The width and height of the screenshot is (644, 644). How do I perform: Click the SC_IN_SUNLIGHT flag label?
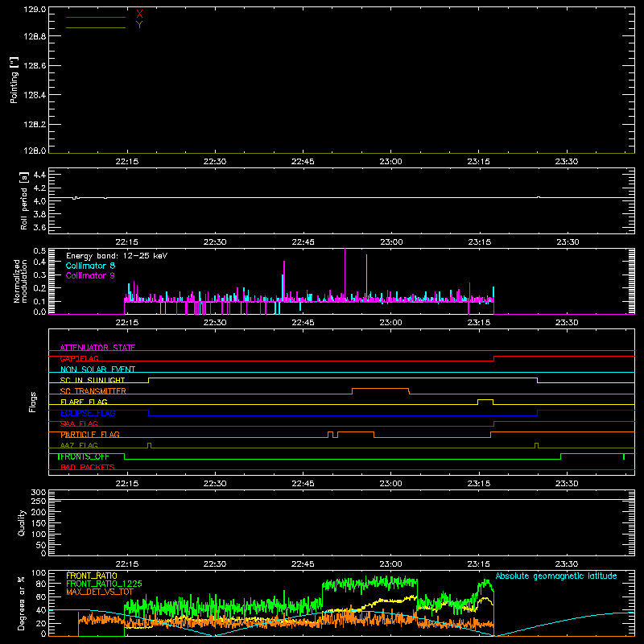coord(93,380)
